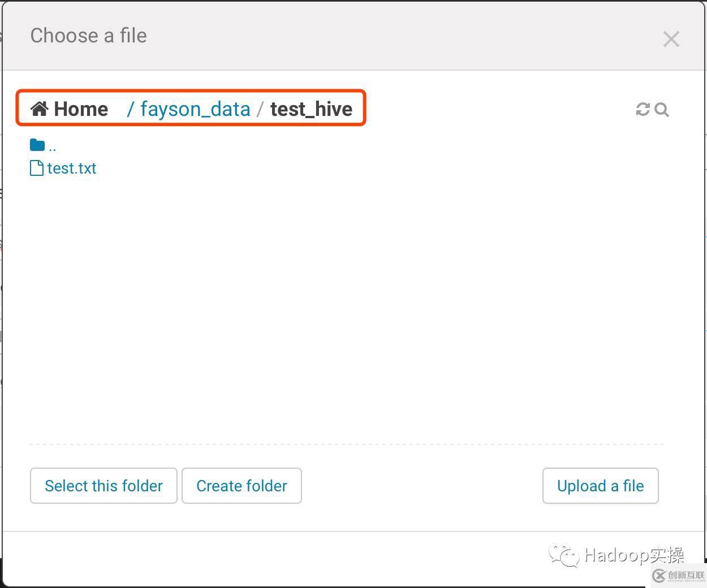The width and height of the screenshot is (707, 588).
Task: Refresh the file list
Action: (643, 109)
